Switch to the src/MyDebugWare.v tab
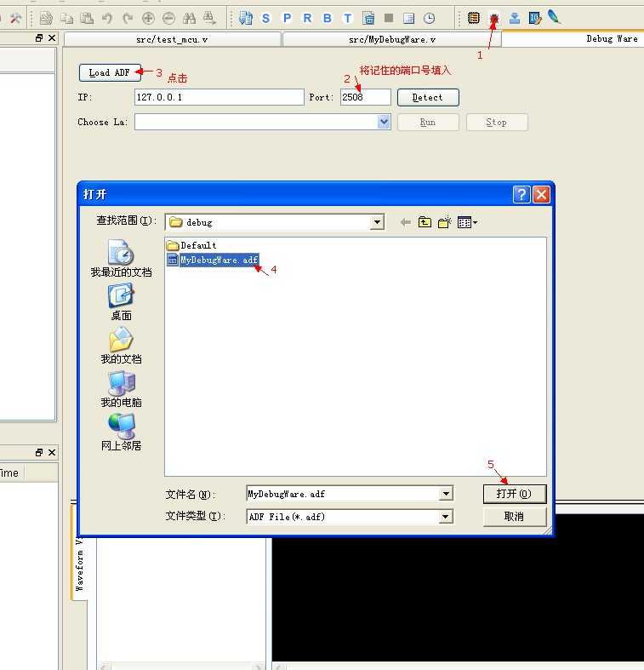Screen dimensions: 644x670 coord(392,40)
